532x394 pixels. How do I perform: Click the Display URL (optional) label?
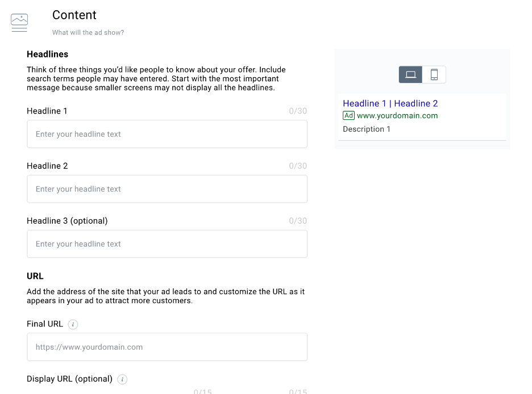[69, 379]
